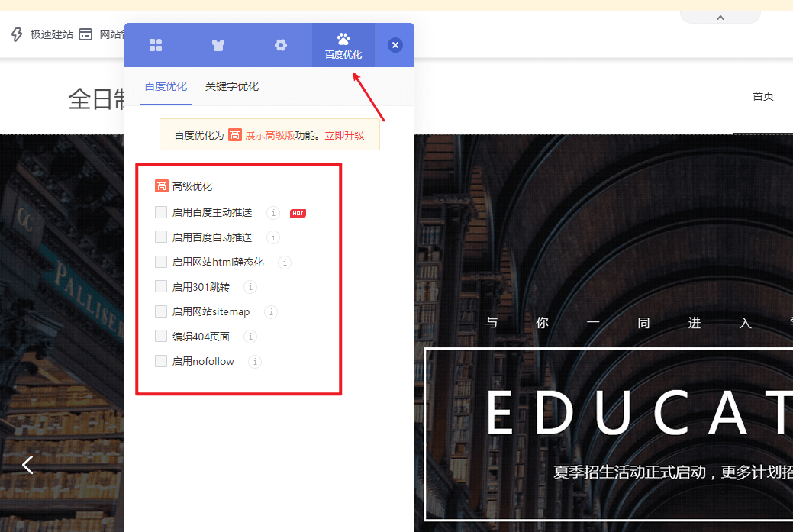This screenshot has height=532, width=793.
Task: Select the 百度优化 paw icon tab
Action: click(x=343, y=45)
